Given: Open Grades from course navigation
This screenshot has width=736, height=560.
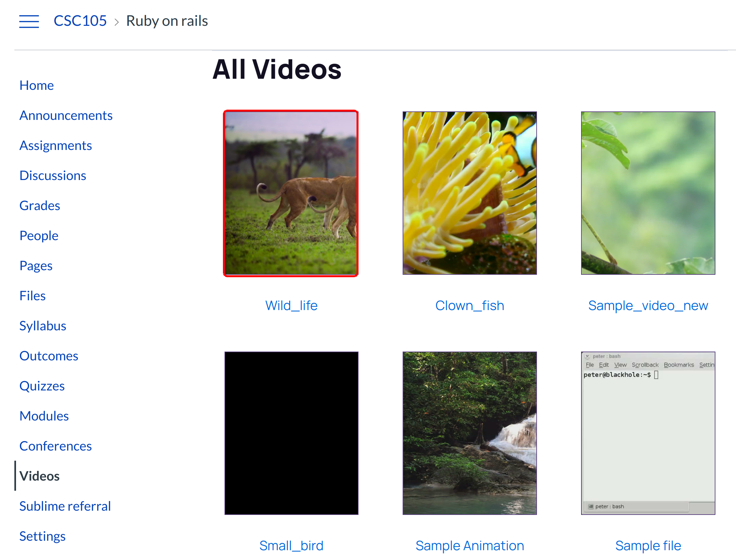Looking at the screenshot, I should point(40,205).
